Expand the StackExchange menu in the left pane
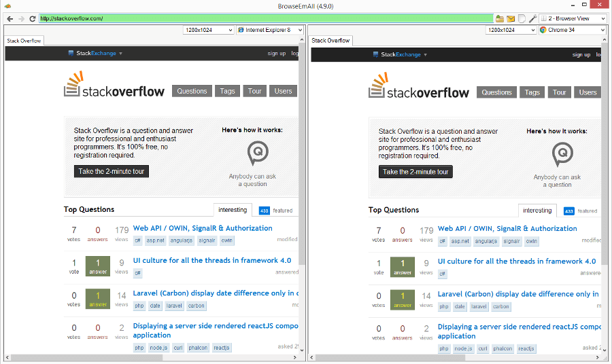Viewport: 612px width, 364px height. 120,54
